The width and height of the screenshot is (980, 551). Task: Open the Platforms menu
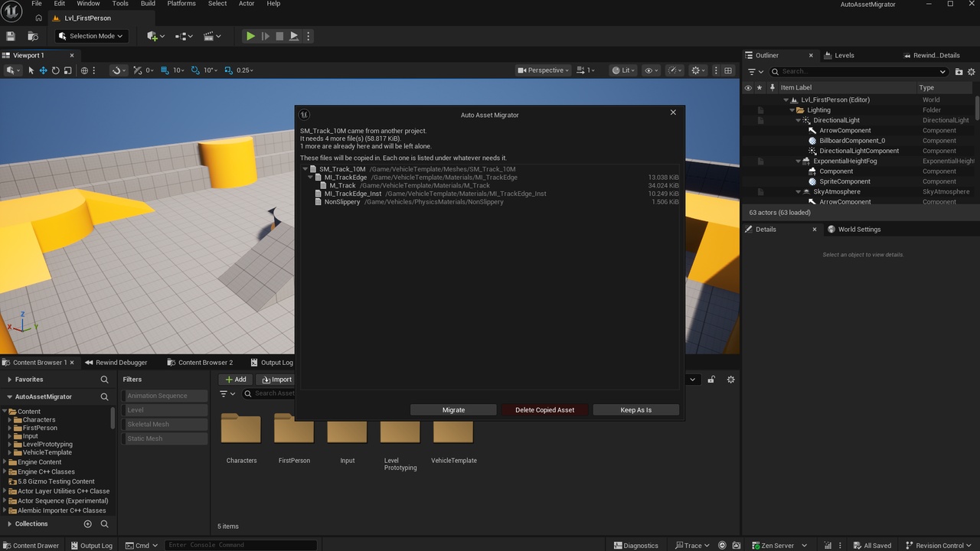(x=181, y=4)
